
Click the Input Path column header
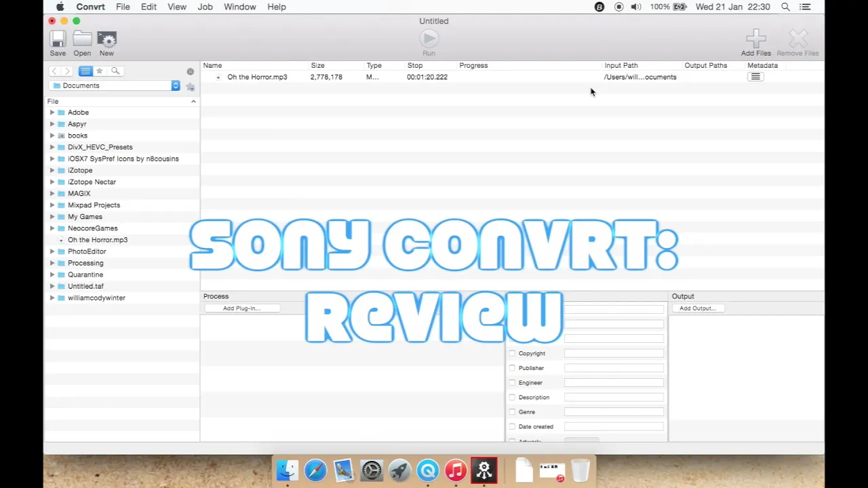pyautogui.click(x=621, y=66)
